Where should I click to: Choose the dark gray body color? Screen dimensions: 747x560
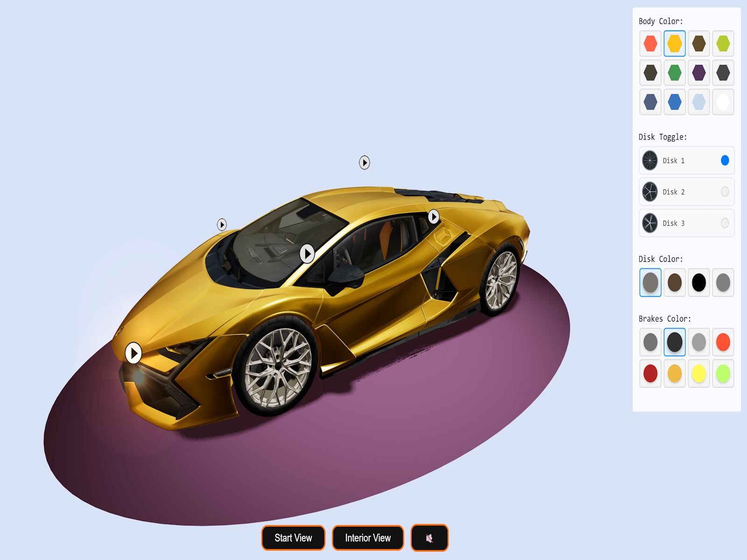[723, 73]
